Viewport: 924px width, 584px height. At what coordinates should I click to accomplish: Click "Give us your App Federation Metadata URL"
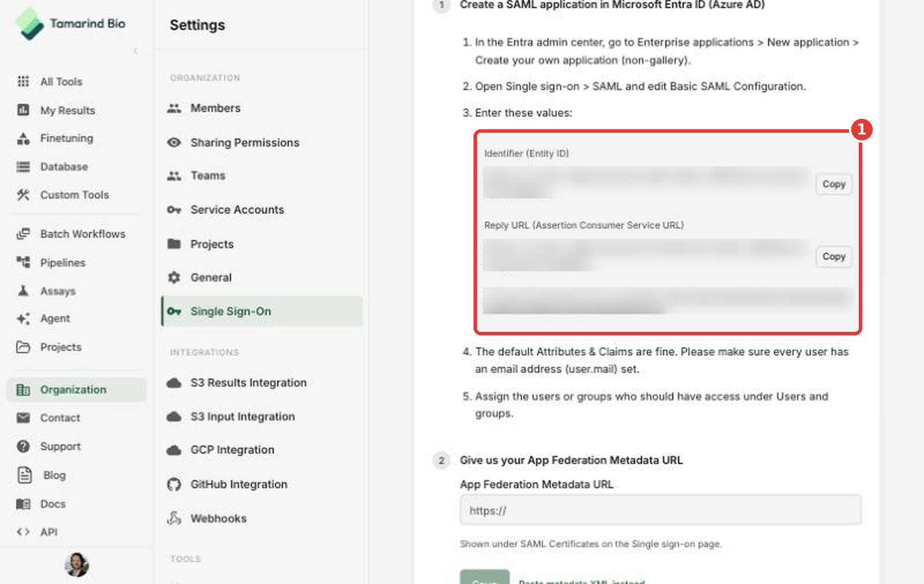click(571, 460)
